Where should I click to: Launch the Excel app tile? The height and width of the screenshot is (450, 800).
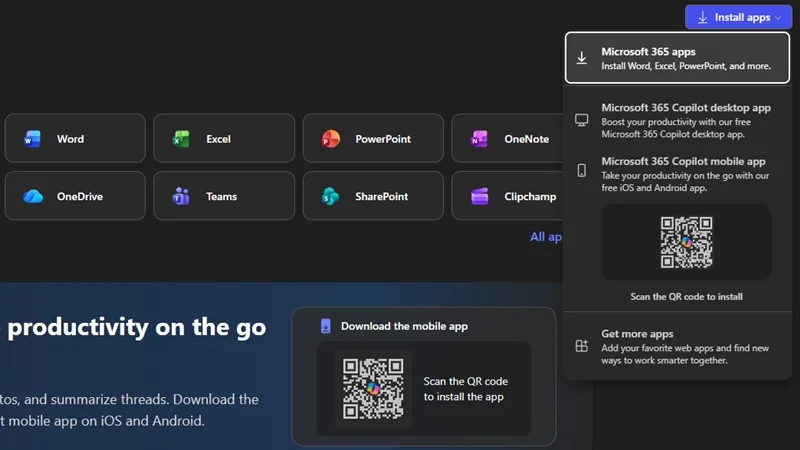tap(224, 138)
